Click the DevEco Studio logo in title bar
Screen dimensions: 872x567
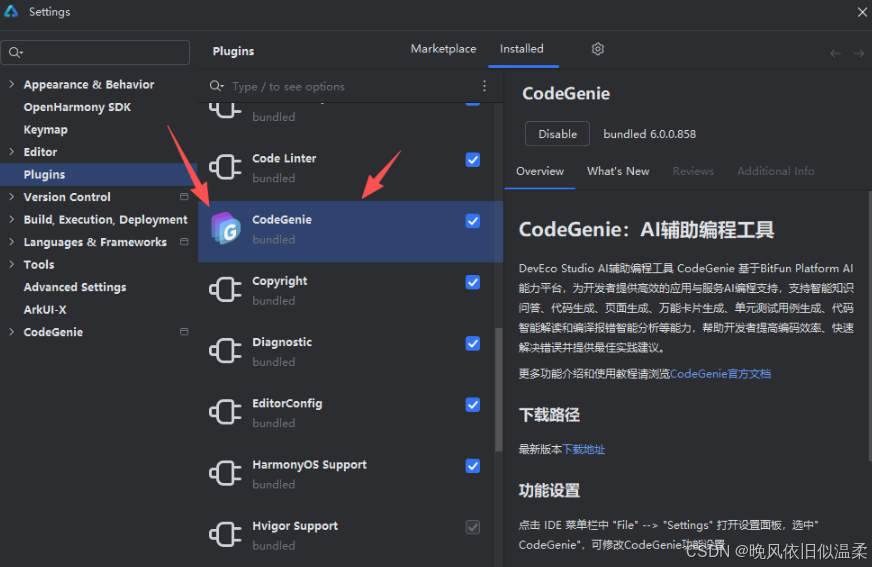coord(11,11)
